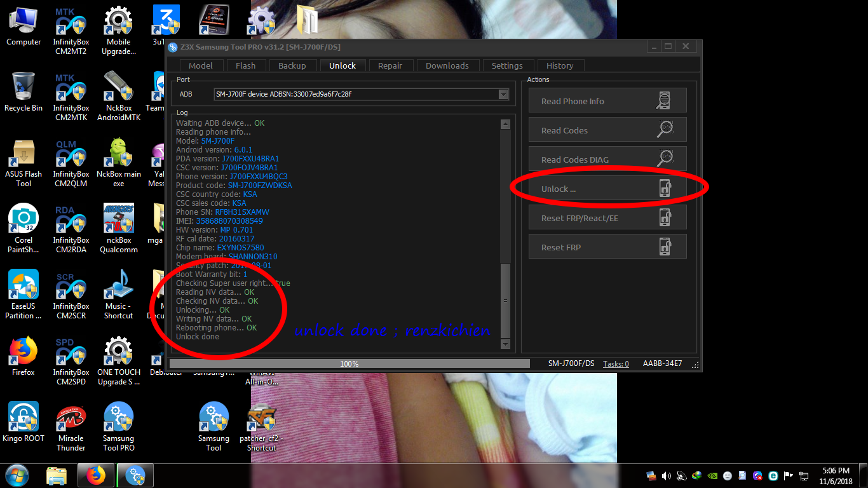Screen dimensions: 868x488
Task: Select the Recycle Bin icon
Action: point(24,91)
